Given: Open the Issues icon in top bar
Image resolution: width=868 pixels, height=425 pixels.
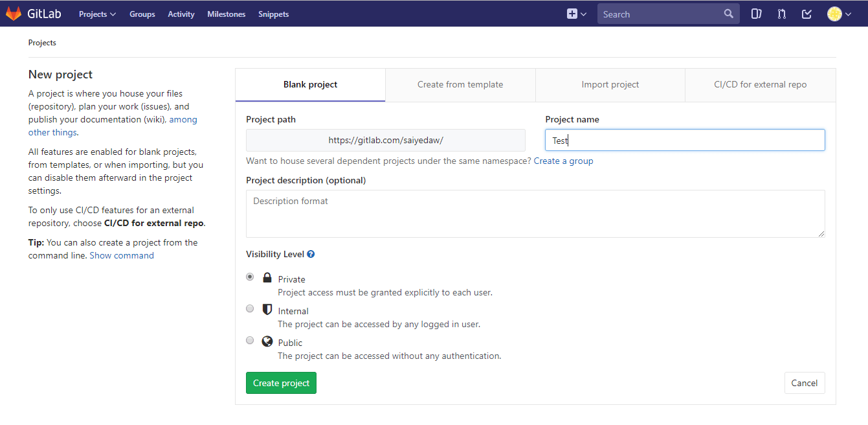Looking at the screenshot, I should point(756,13).
